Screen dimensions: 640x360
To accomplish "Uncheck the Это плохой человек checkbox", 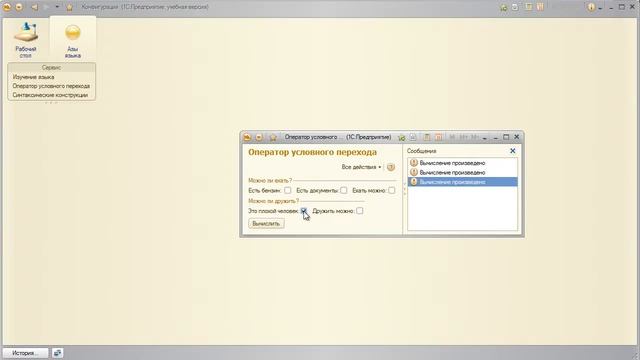I will tap(304, 211).
